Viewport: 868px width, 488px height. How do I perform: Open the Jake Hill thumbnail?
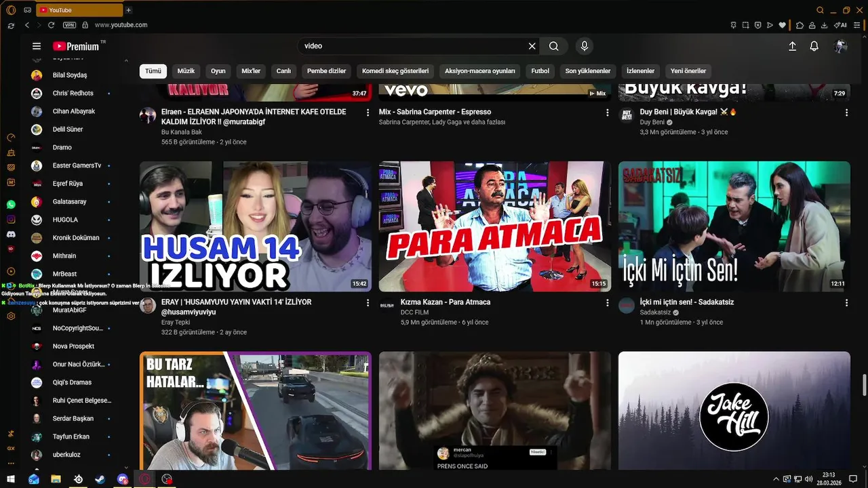[x=734, y=411]
